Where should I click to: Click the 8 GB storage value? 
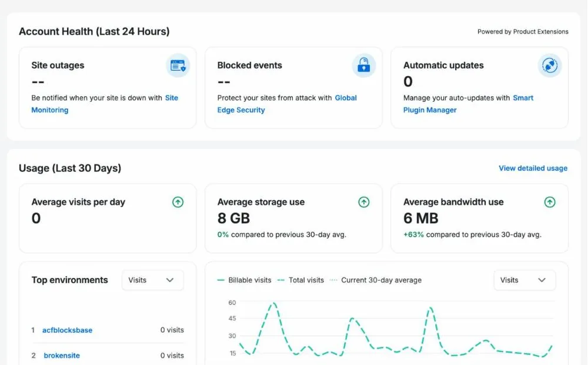pyautogui.click(x=233, y=218)
